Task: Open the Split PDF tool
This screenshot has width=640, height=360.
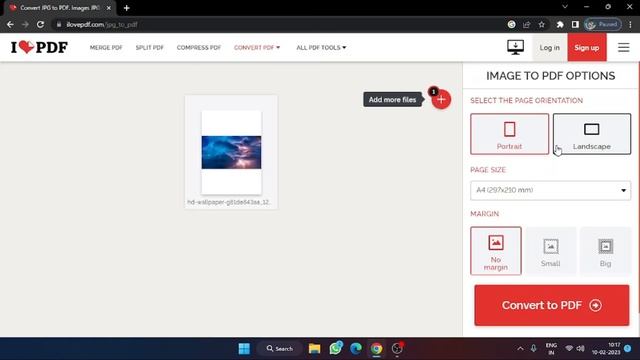Action: (149, 48)
